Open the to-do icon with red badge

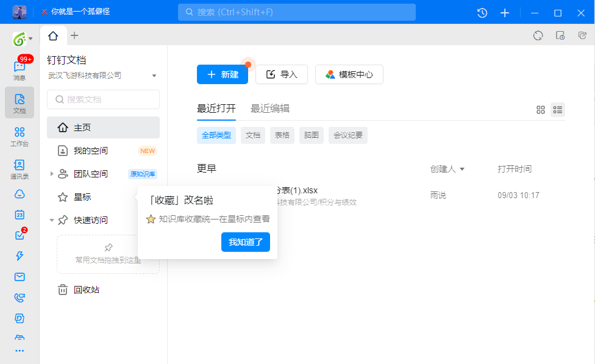(x=19, y=236)
